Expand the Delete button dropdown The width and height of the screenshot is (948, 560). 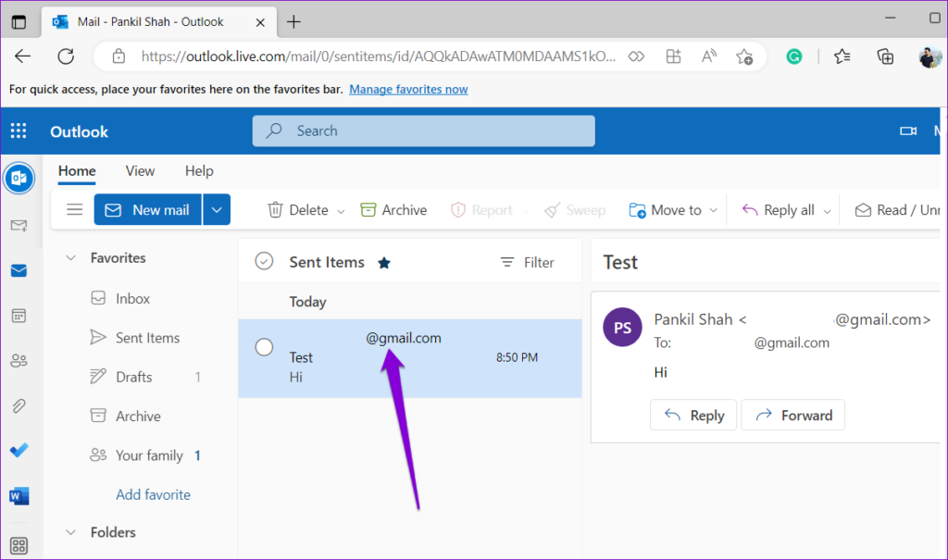tap(340, 209)
